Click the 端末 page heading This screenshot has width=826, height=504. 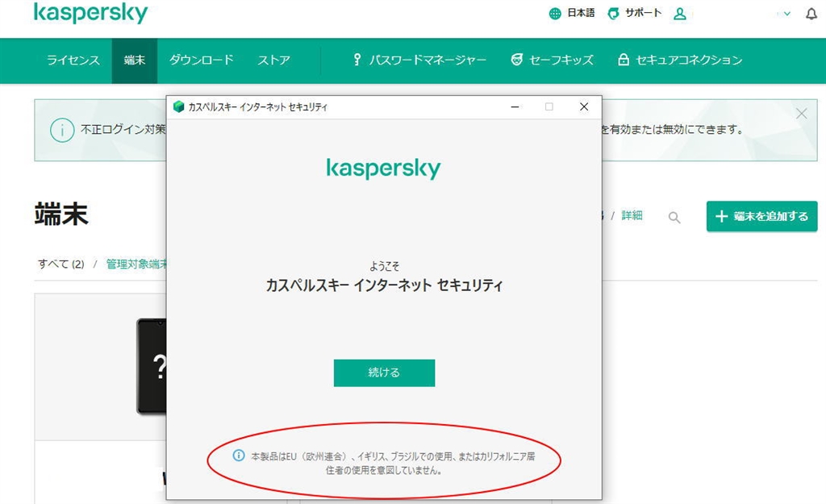tap(61, 215)
